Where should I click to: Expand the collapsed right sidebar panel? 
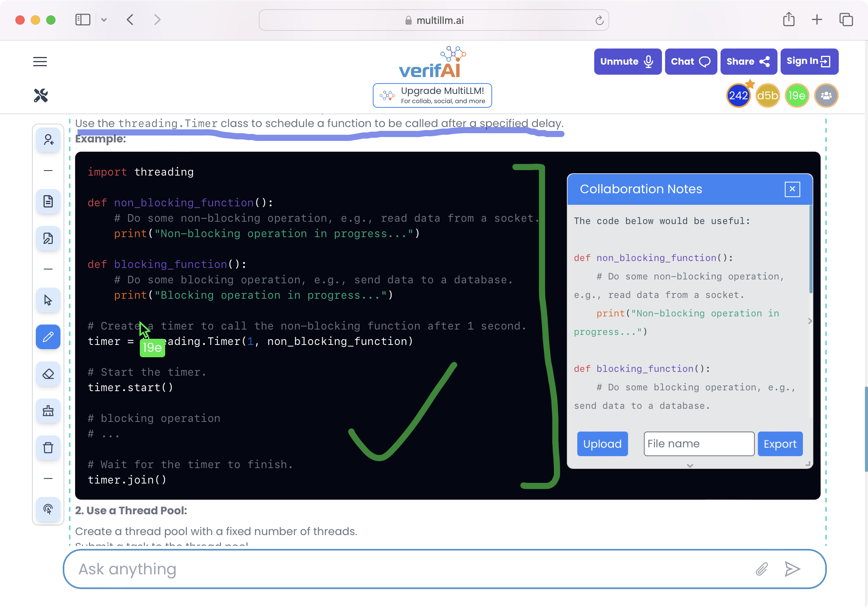click(810, 321)
